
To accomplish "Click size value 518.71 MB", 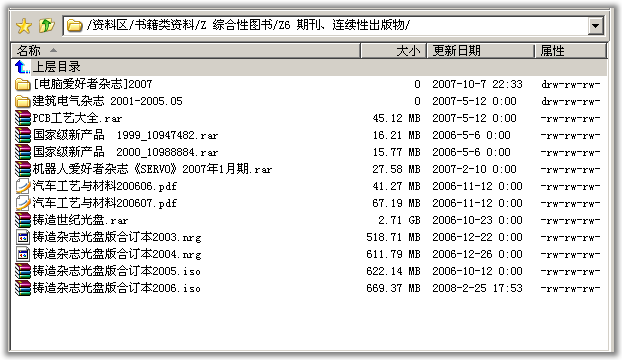I will [394, 237].
